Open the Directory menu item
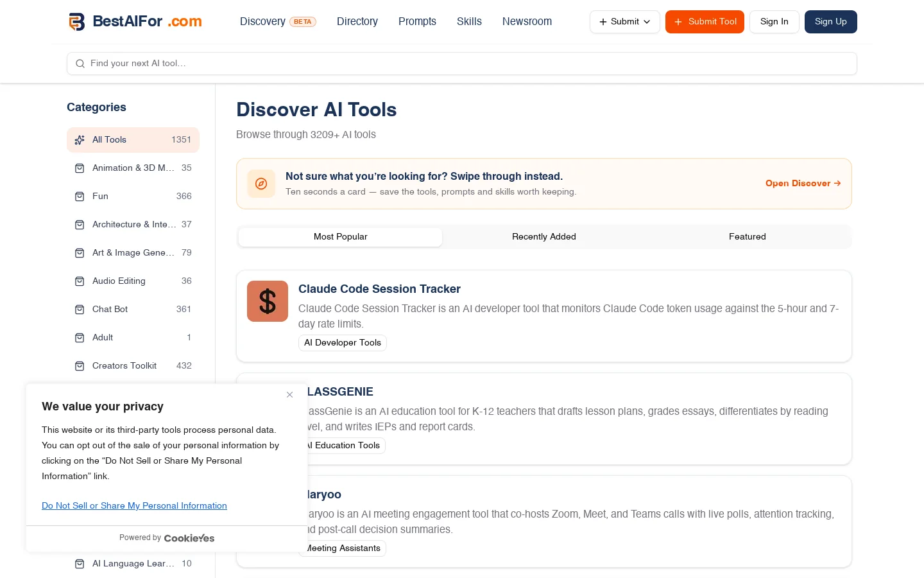Viewport: 924px width, 578px height. (x=357, y=21)
